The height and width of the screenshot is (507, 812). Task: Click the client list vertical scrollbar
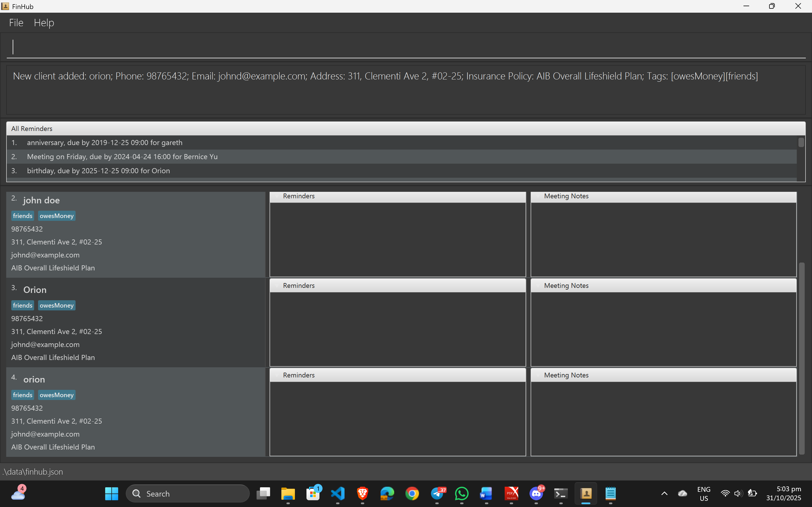pos(802,358)
